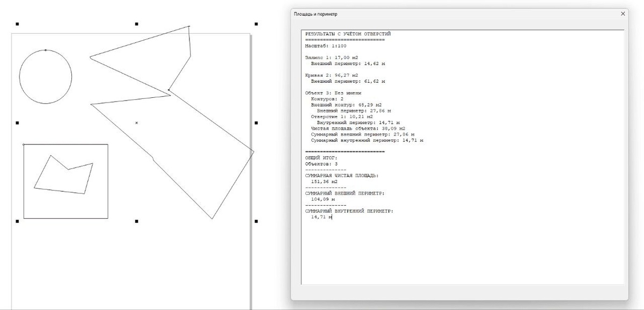
Task: Click 'Суммарный внешний периметр: 27,86 м' line
Action: pos(363,134)
